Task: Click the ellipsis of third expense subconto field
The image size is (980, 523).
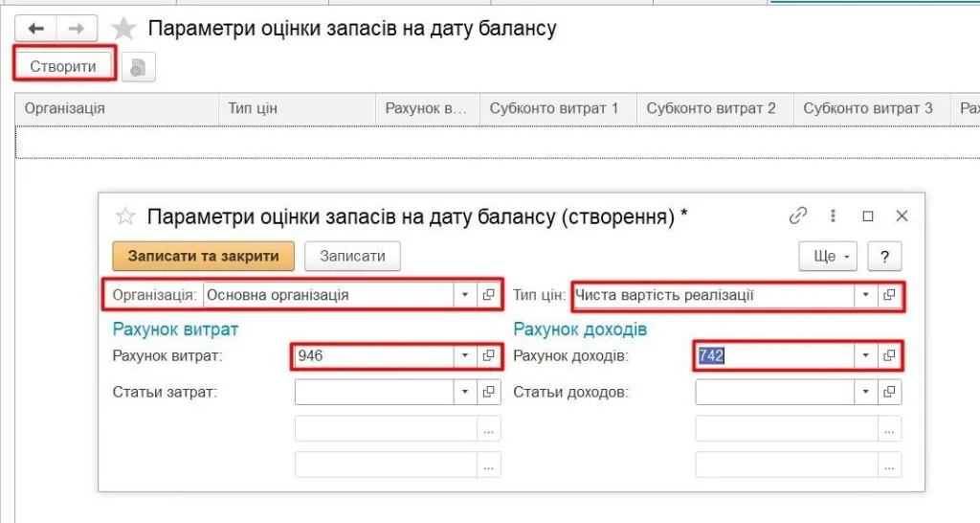Action: [489, 466]
